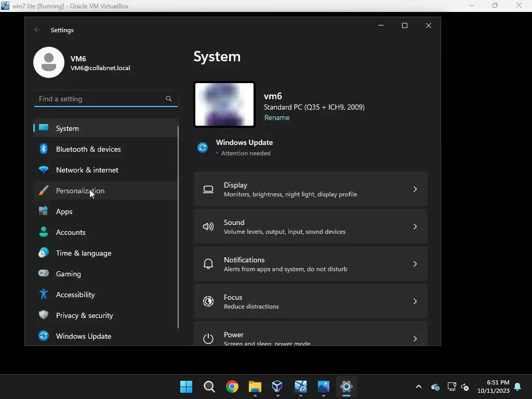The width and height of the screenshot is (532, 399).
Task: Open Accounts settings category
Action: pyautogui.click(x=105, y=232)
